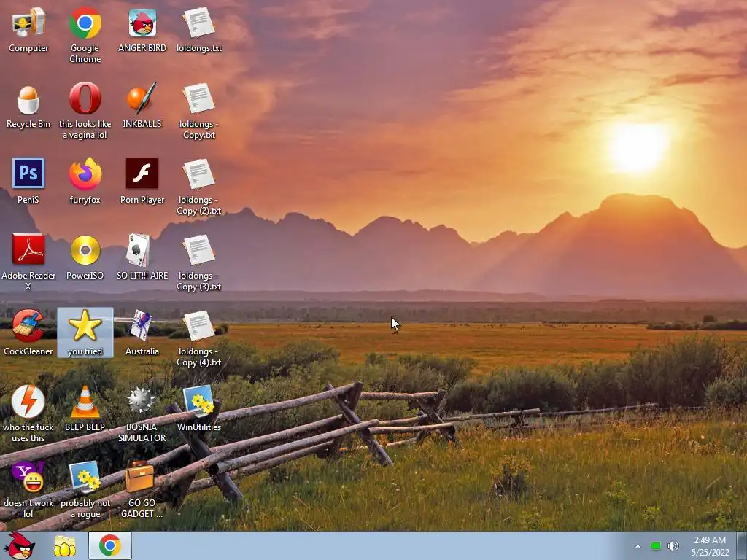
Task: Select the loldongs - Copy (2).txt file
Action: point(199,187)
